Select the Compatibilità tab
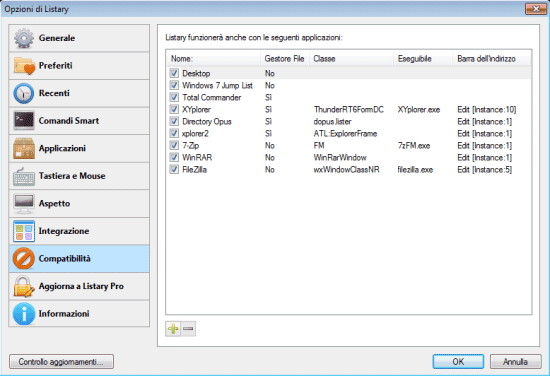This screenshot has height=376, width=550. click(x=79, y=258)
